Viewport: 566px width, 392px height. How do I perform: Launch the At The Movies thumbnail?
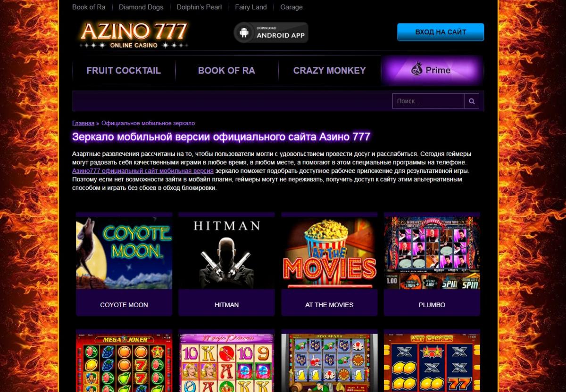tap(329, 253)
